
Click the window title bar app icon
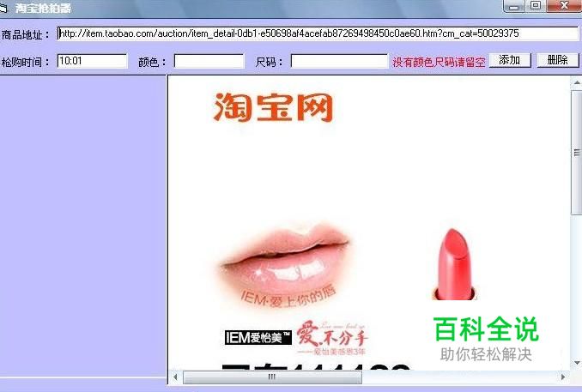pos(3,8)
